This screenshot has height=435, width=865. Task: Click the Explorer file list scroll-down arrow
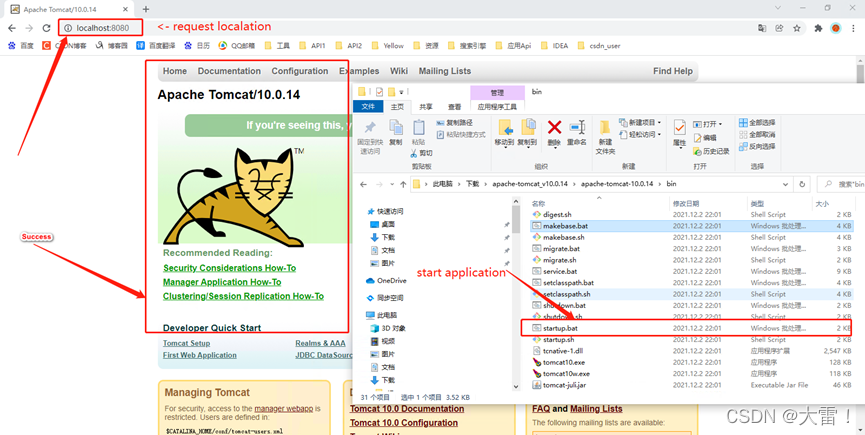pyautogui.click(x=516, y=386)
